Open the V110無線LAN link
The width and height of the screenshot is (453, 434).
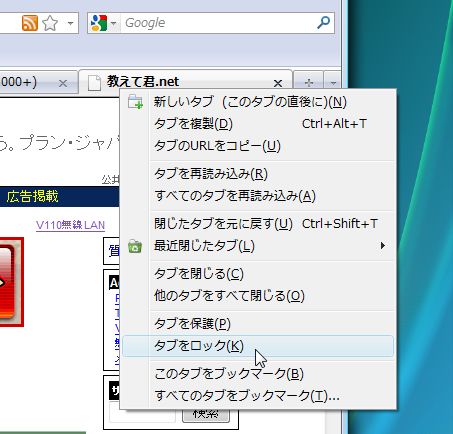pyautogui.click(x=70, y=225)
